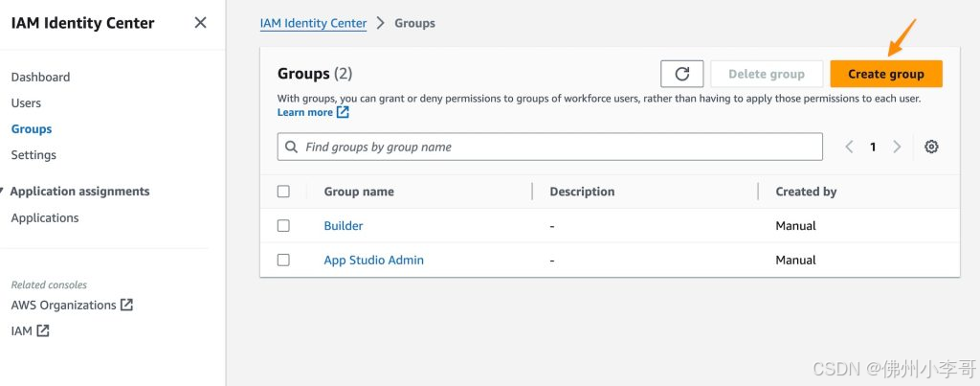Select the Builder group checkbox
This screenshot has width=980, height=386.
pos(283,225)
